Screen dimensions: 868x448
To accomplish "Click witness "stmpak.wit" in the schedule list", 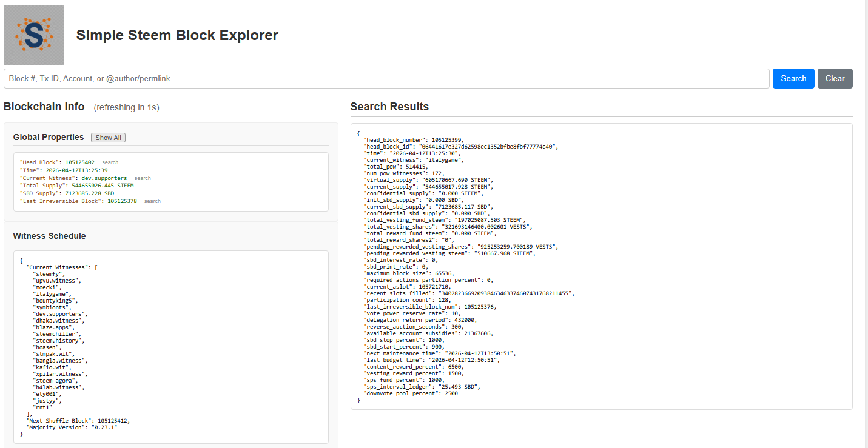I will 53,354.
